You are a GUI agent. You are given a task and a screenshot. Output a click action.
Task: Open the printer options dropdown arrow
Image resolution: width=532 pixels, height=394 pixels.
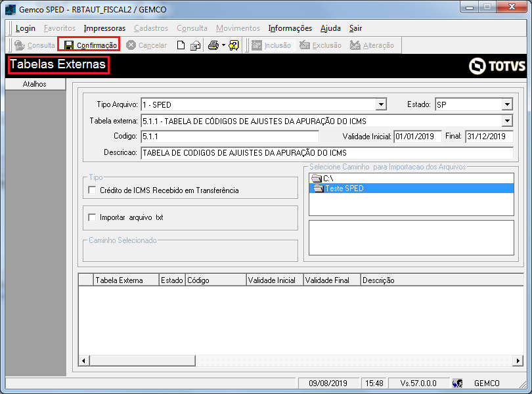pos(223,45)
